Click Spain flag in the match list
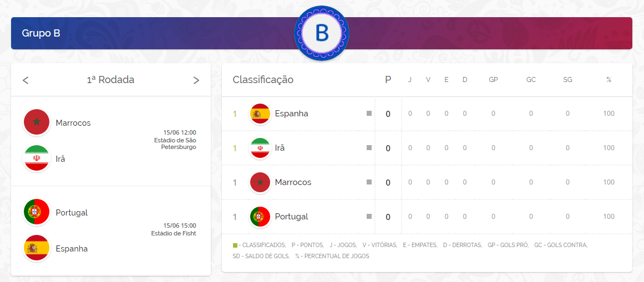This screenshot has height=282, width=644. pyautogui.click(x=37, y=248)
